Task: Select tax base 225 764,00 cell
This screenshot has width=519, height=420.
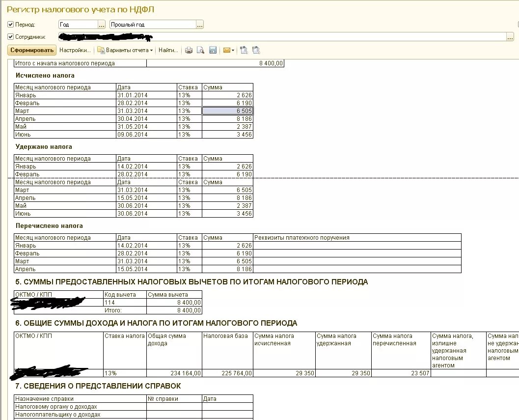Action: tap(227, 373)
